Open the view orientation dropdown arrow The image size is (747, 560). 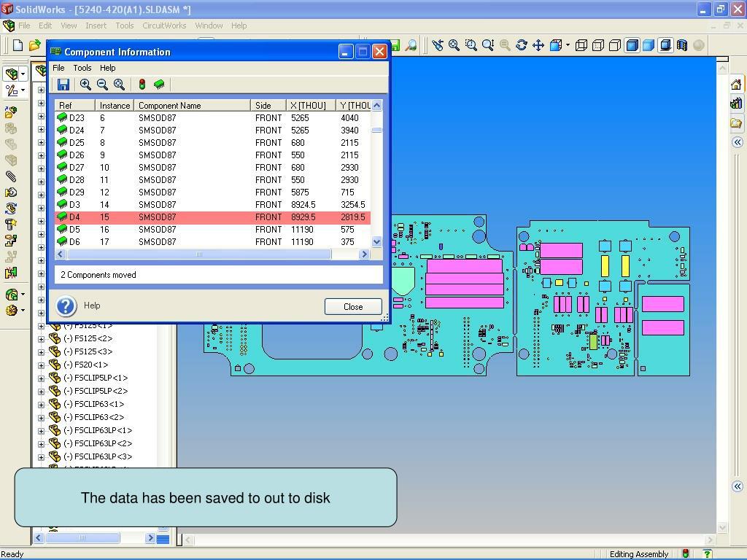pos(568,45)
